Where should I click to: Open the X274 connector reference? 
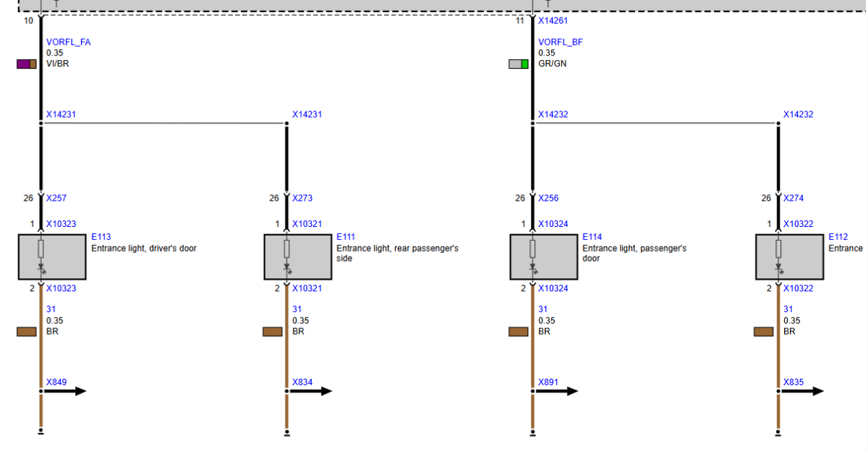(793, 198)
